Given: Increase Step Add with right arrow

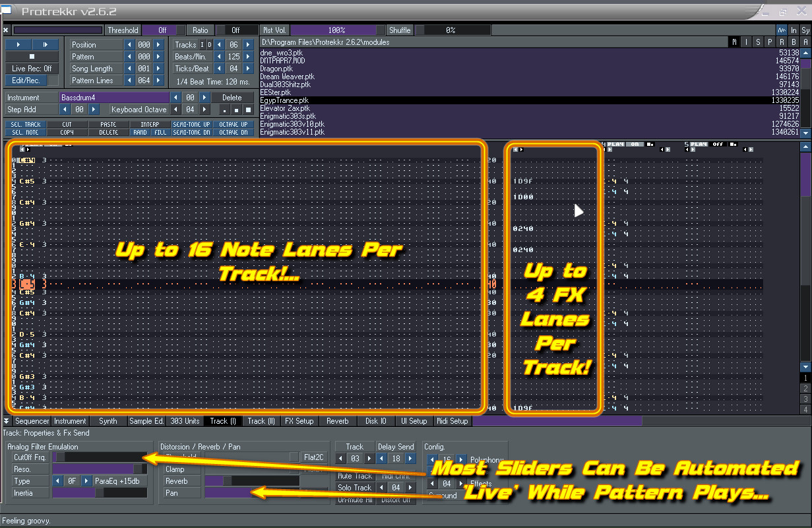Looking at the screenshot, I should (94, 110).
